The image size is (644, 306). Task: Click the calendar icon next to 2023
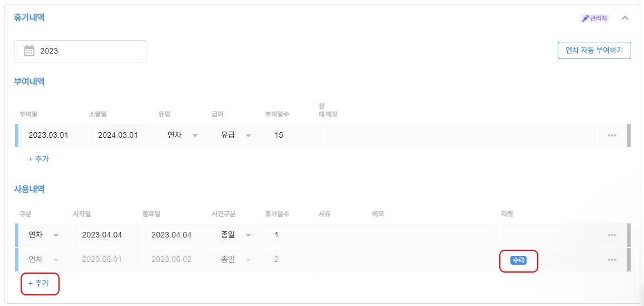29,51
